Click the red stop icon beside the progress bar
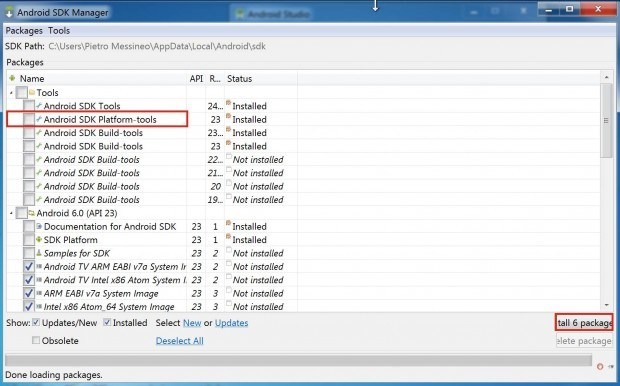 coord(600,367)
